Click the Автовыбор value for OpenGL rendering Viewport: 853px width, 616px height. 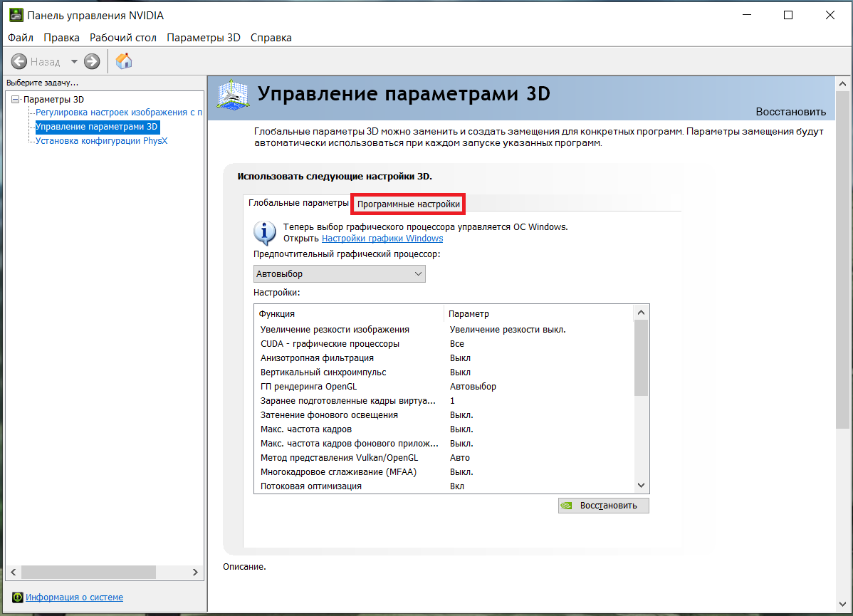pyautogui.click(x=473, y=387)
